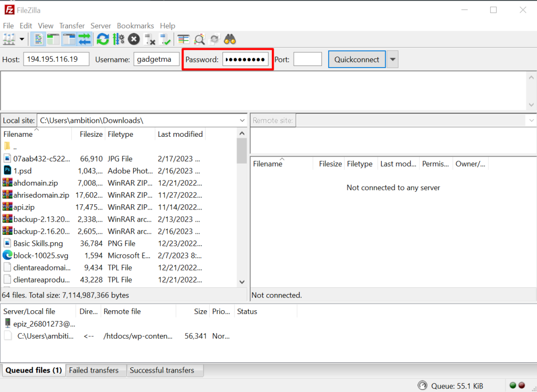Image resolution: width=537 pixels, height=392 pixels.
Task: Click the Server/Local file column header
Action: pos(39,311)
